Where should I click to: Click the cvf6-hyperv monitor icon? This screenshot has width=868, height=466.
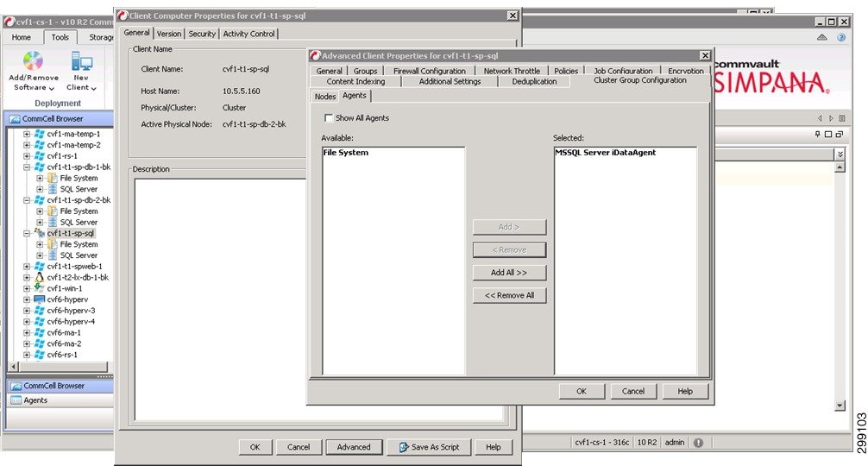[40, 299]
